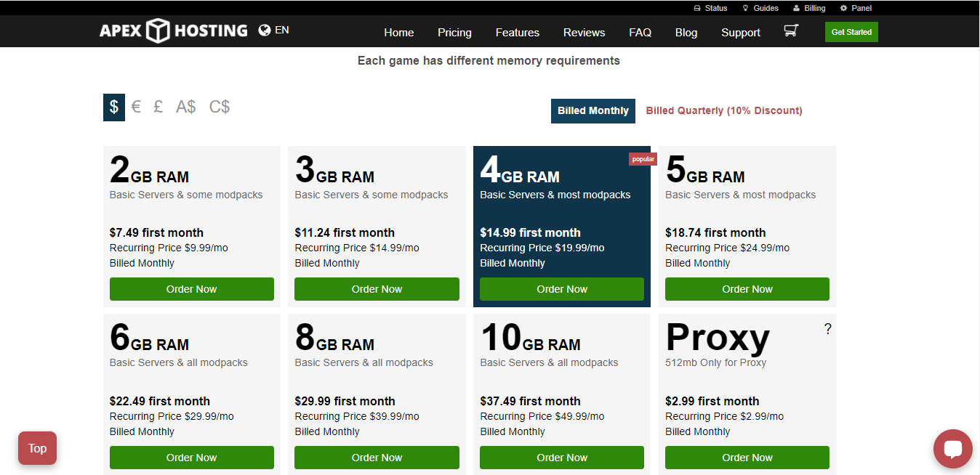This screenshot has height=475, width=980.
Task: Click the globe EN language selector
Action: [274, 31]
